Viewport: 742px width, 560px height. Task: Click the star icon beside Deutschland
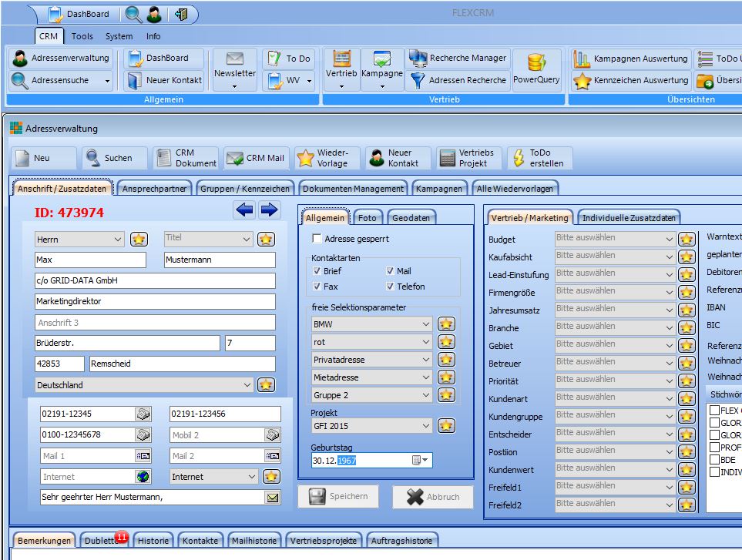(266, 385)
